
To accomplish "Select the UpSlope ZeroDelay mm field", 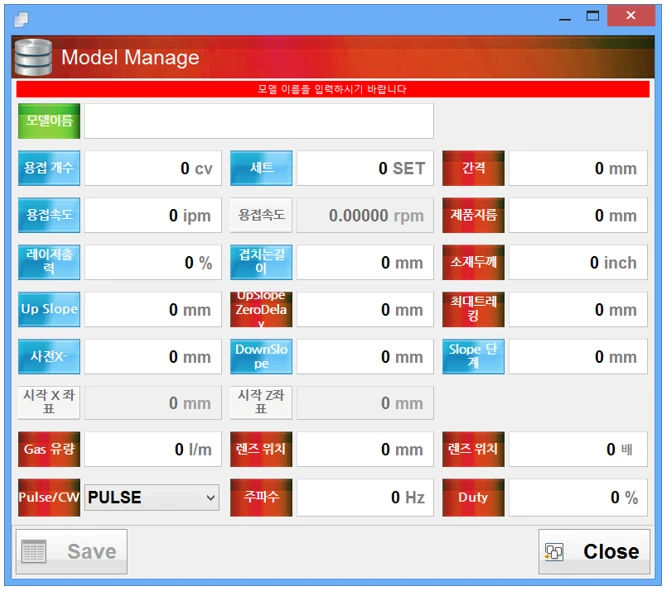I will (x=365, y=309).
